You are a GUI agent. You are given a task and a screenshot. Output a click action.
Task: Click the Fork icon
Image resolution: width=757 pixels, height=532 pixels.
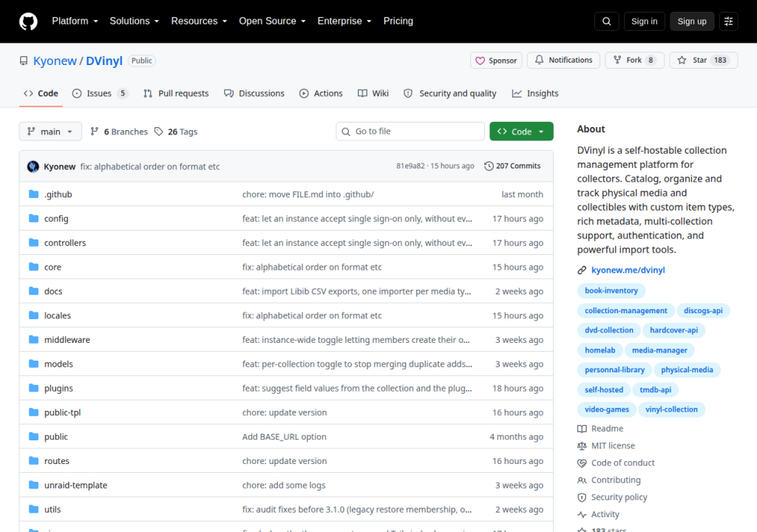point(617,60)
